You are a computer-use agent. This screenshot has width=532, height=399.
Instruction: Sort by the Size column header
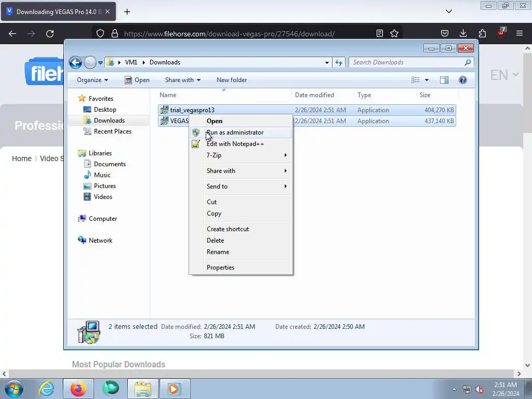click(x=437, y=95)
